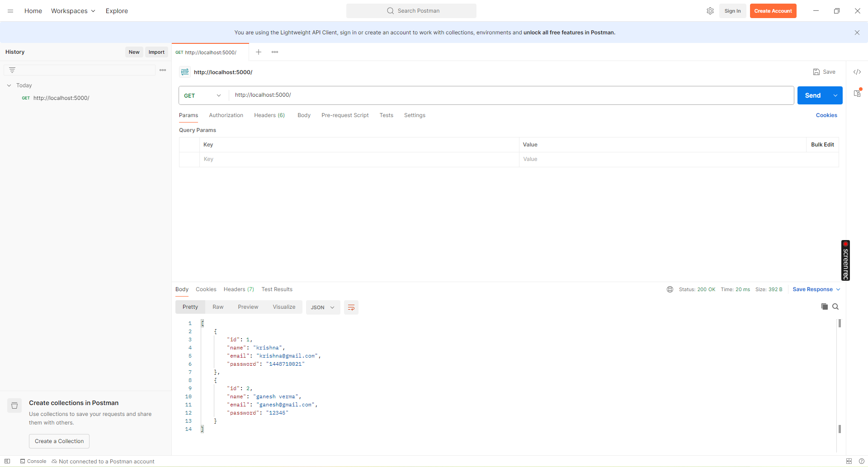The width and height of the screenshot is (868, 467).
Task: Click the HTTP request type icon
Action: (x=185, y=72)
